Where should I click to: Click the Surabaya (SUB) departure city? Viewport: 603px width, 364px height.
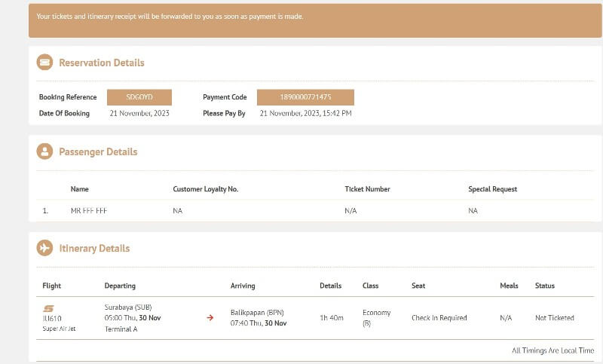128,307
